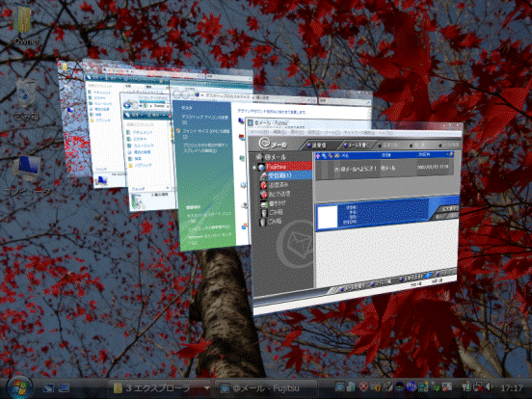This screenshot has height=399, width=532.
Task: Open the network tray icon with red X
Action: tap(478, 386)
